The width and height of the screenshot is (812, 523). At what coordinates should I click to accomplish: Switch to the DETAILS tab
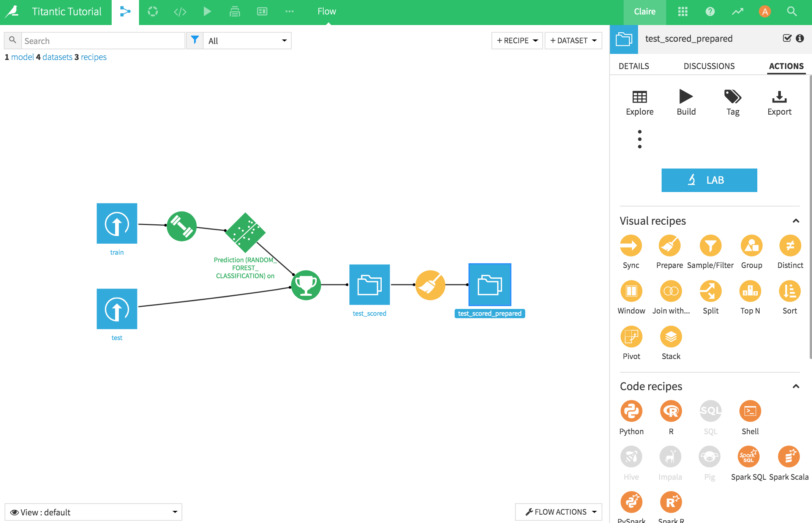coord(634,66)
